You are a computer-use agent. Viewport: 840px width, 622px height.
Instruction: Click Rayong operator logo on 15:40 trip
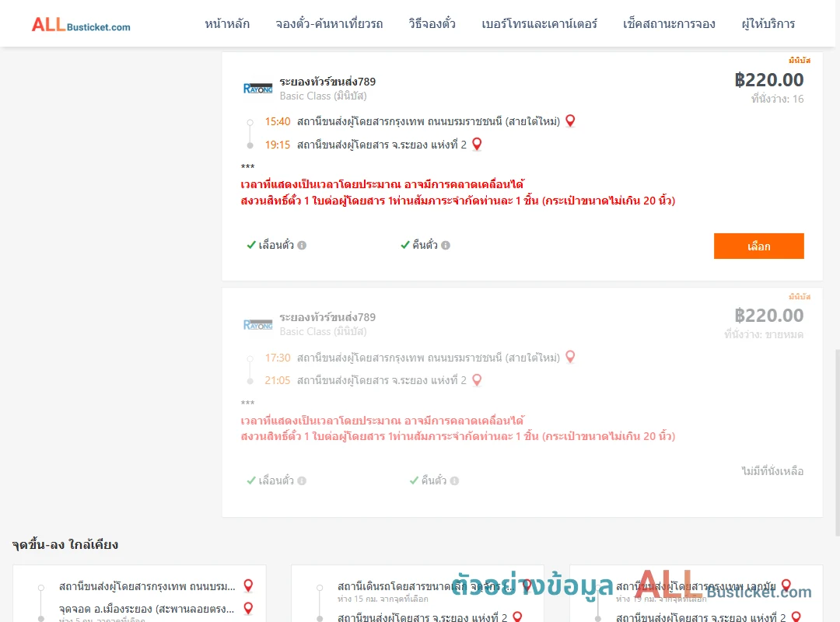(x=257, y=89)
